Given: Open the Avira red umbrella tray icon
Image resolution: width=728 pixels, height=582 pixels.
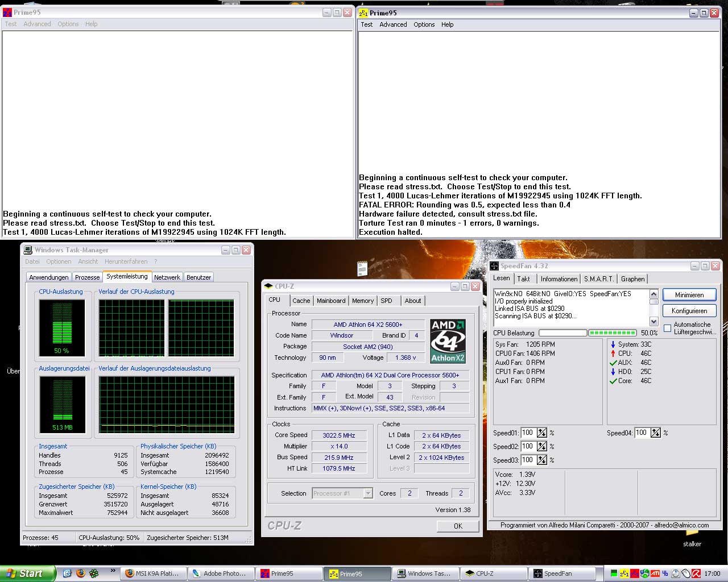Looking at the screenshot, I should [696, 573].
